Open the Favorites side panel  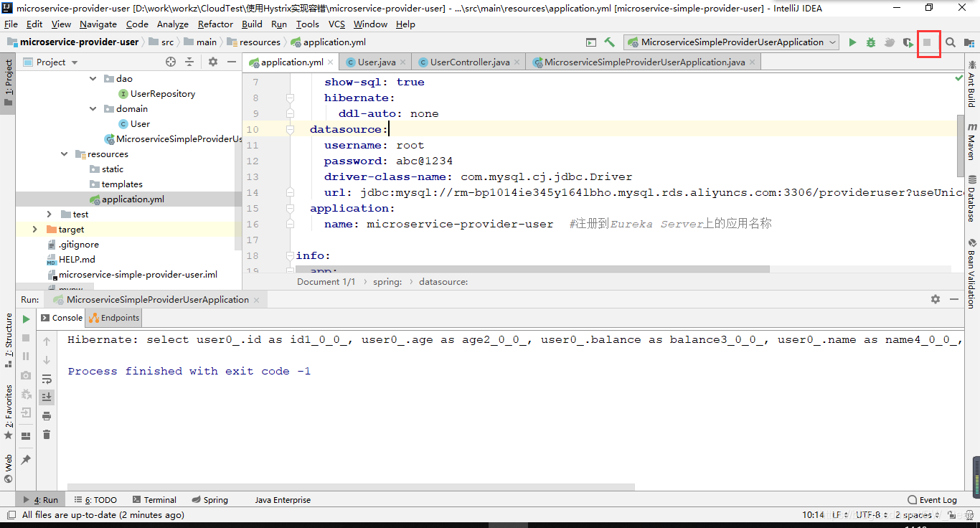[9, 412]
